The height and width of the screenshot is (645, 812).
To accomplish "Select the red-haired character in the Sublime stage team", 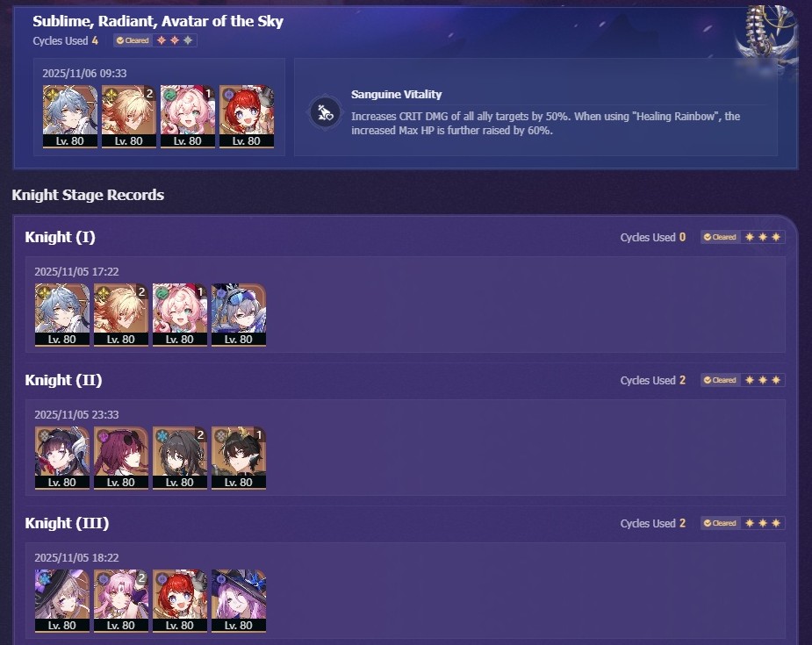I will [x=247, y=117].
